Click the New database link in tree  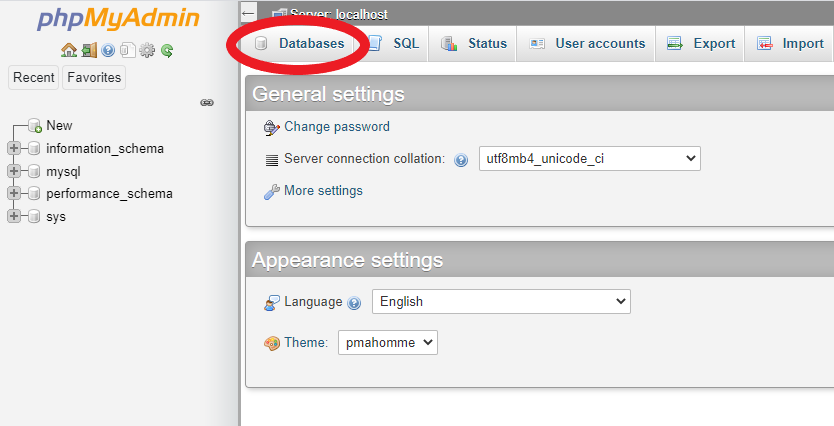pos(59,126)
